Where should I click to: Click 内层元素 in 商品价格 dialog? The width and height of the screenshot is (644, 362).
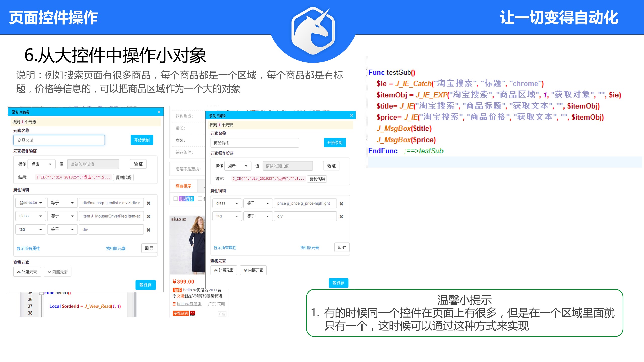253,270
